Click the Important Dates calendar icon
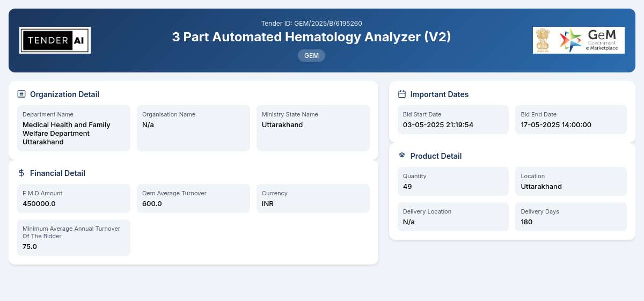This screenshot has height=301, width=644. (x=402, y=94)
